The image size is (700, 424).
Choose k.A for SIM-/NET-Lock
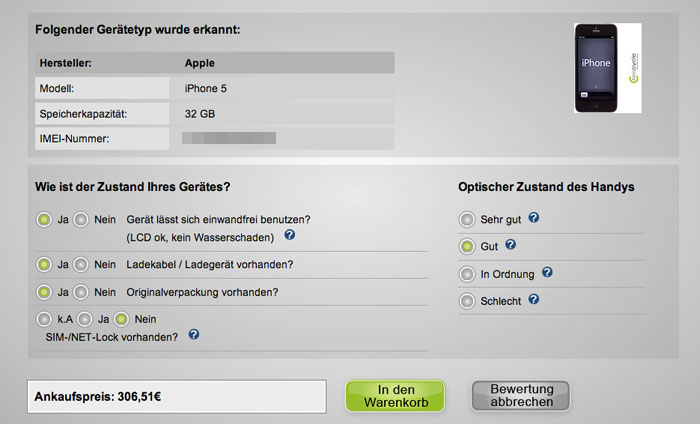44,319
